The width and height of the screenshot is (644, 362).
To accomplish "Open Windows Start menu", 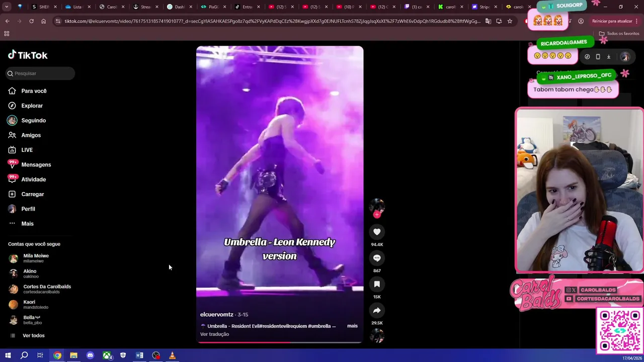I will click(8, 355).
